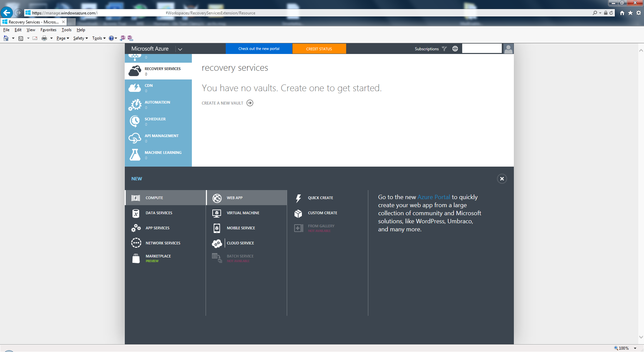This screenshot has width=644, height=352.
Task: Select Machine Learning flask icon
Action: tap(135, 155)
